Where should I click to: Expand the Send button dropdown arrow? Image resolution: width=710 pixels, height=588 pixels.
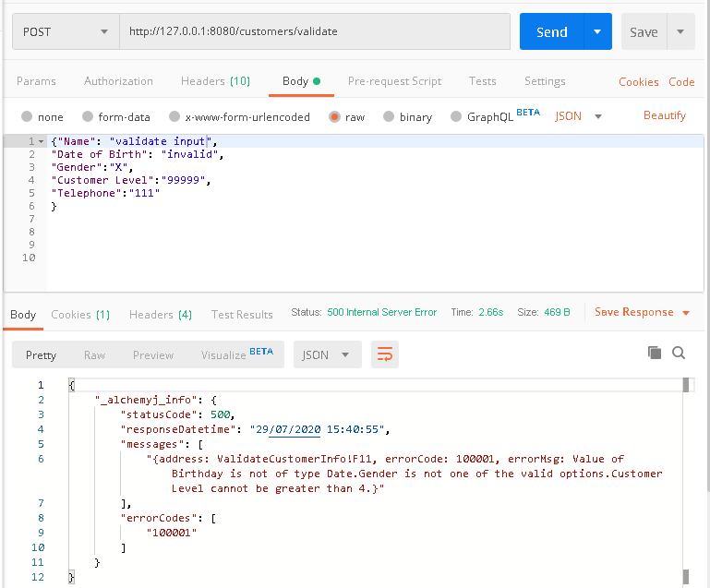click(x=597, y=31)
